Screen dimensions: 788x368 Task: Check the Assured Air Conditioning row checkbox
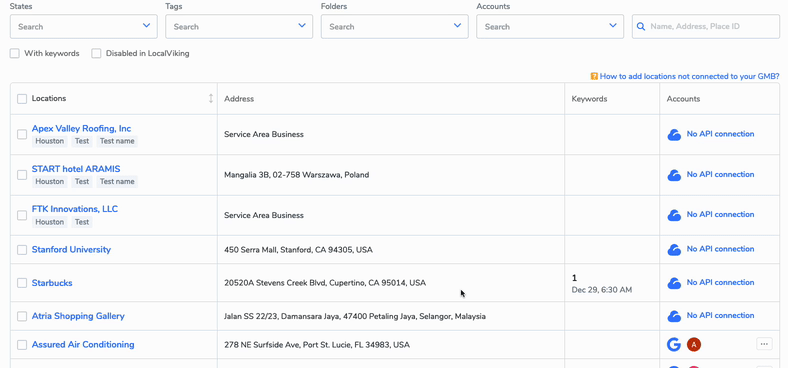click(x=22, y=345)
